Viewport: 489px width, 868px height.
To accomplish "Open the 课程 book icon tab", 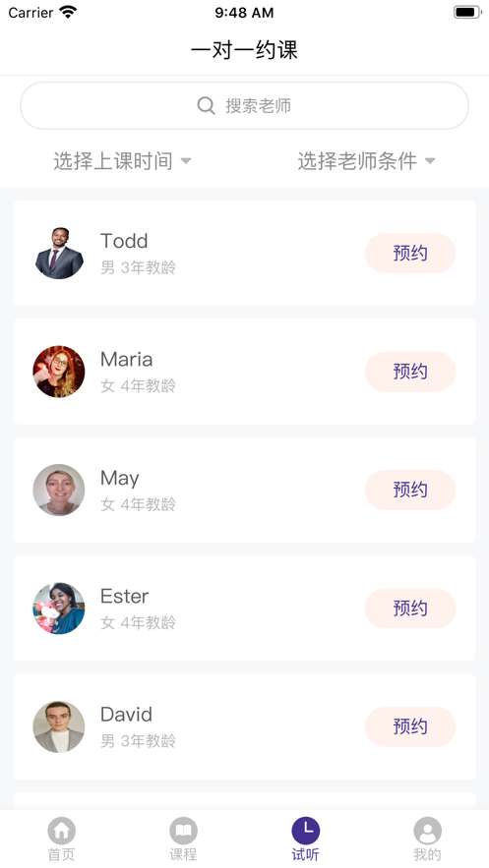I will pyautogui.click(x=183, y=831).
